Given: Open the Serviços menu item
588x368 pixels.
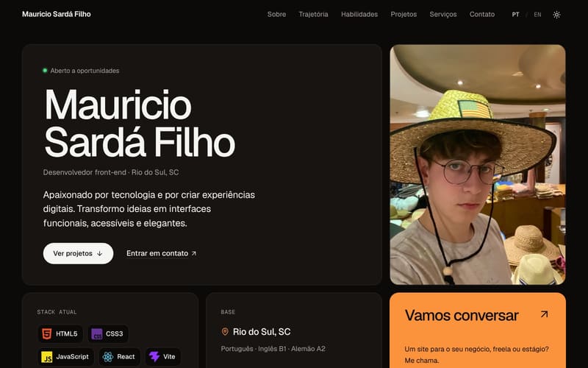Looking at the screenshot, I should (443, 14).
